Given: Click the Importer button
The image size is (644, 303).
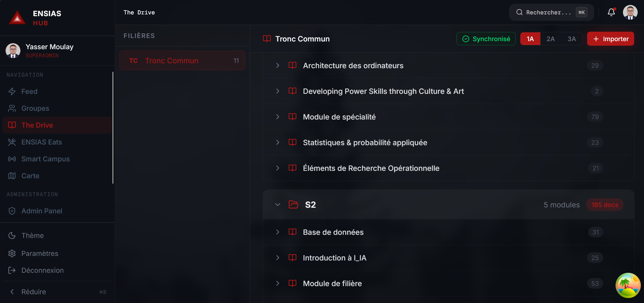Looking at the screenshot, I should (x=611, y=39).
